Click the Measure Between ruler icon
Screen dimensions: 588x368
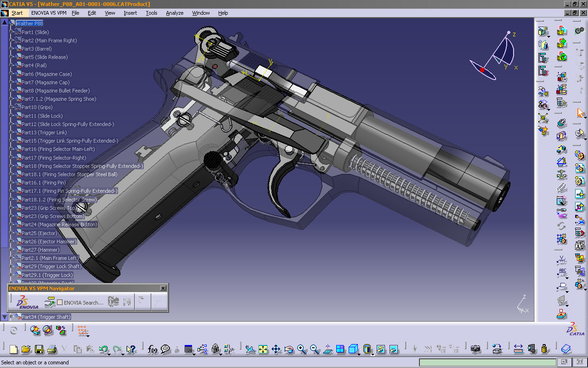519,350
